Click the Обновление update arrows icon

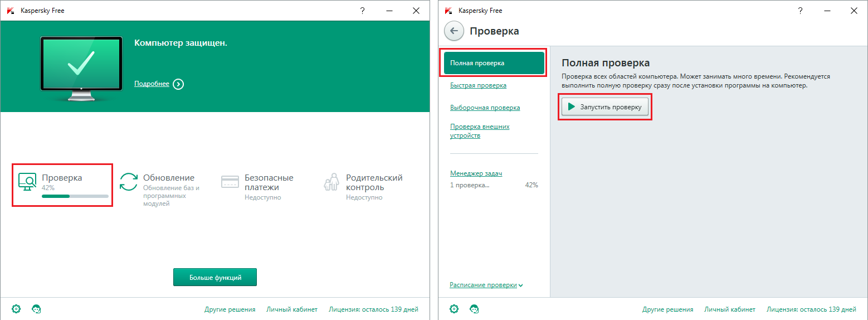[129, 182]
